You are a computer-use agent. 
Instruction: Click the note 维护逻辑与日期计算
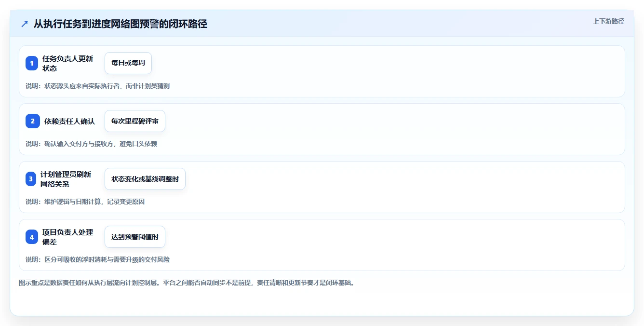coord(85,202)
